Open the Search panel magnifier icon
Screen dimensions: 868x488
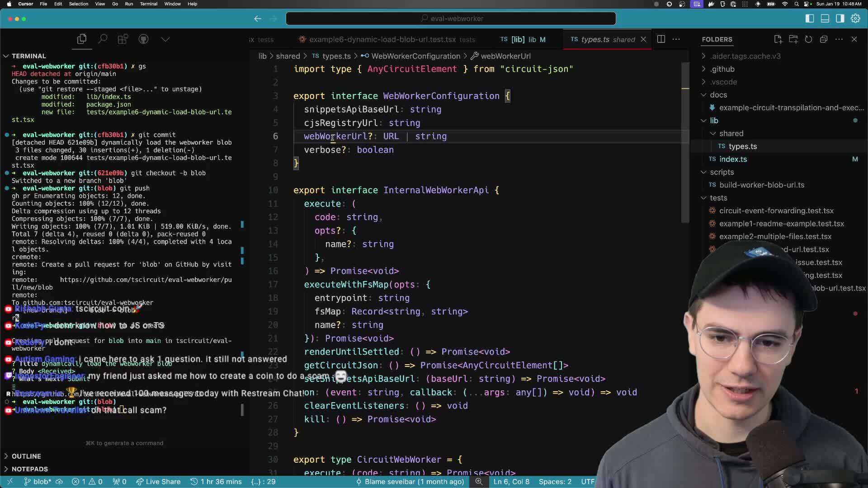coord(103,39)
